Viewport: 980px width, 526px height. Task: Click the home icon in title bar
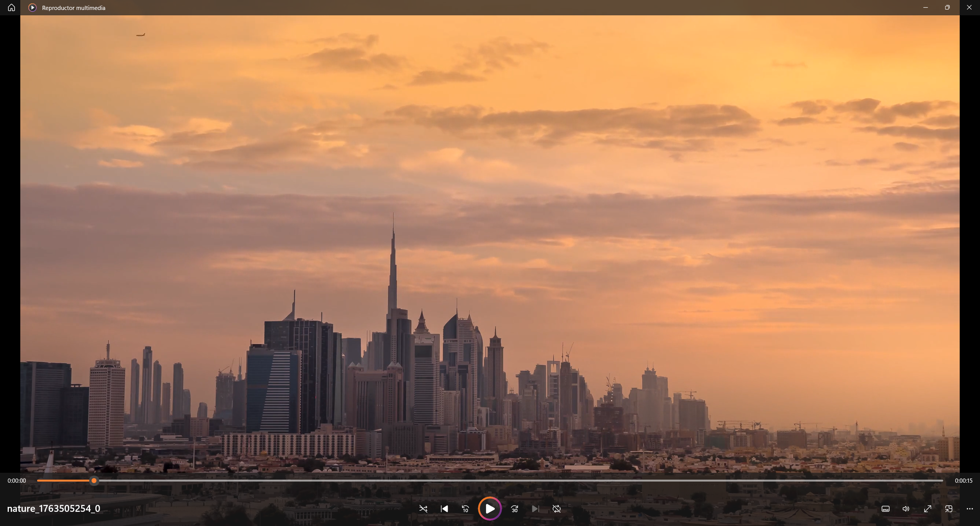[11, 8]
